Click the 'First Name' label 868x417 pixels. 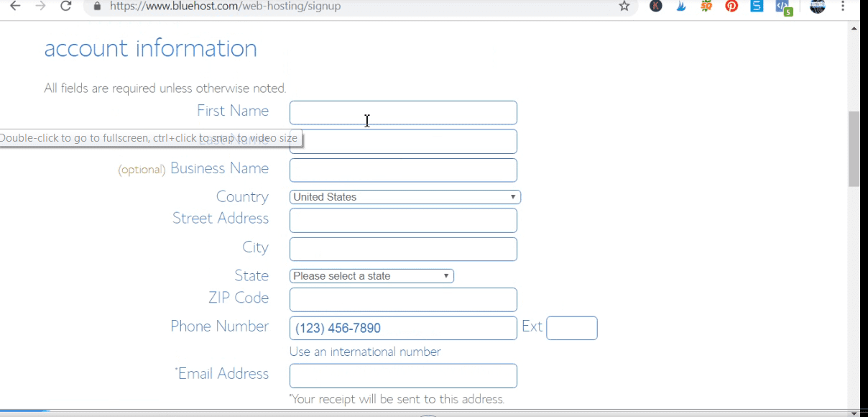pyautogui.click(x=233, y=111)
